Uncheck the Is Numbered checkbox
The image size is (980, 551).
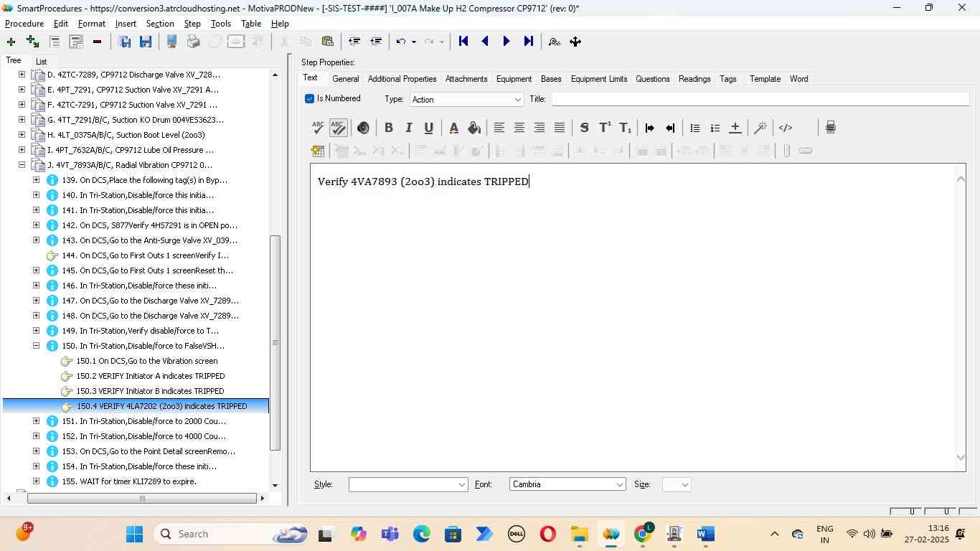point(310,98)
